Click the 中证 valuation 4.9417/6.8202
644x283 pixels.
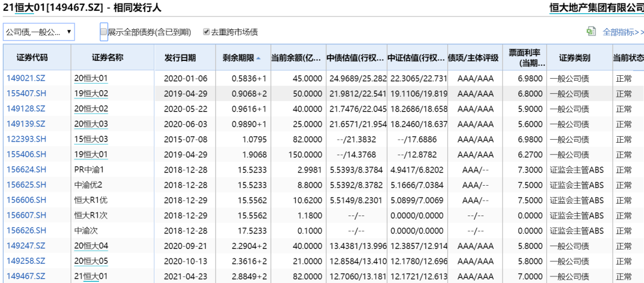417,170
